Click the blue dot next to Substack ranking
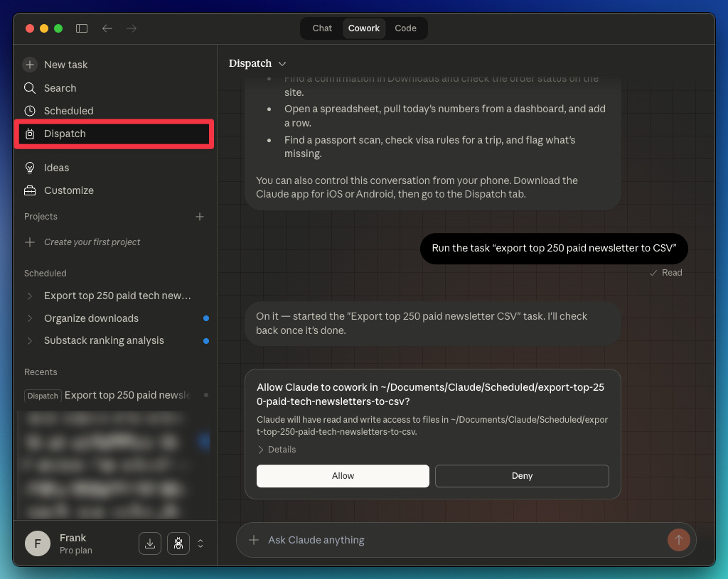This screenshot has width=728, height=579. pos(206,341)
